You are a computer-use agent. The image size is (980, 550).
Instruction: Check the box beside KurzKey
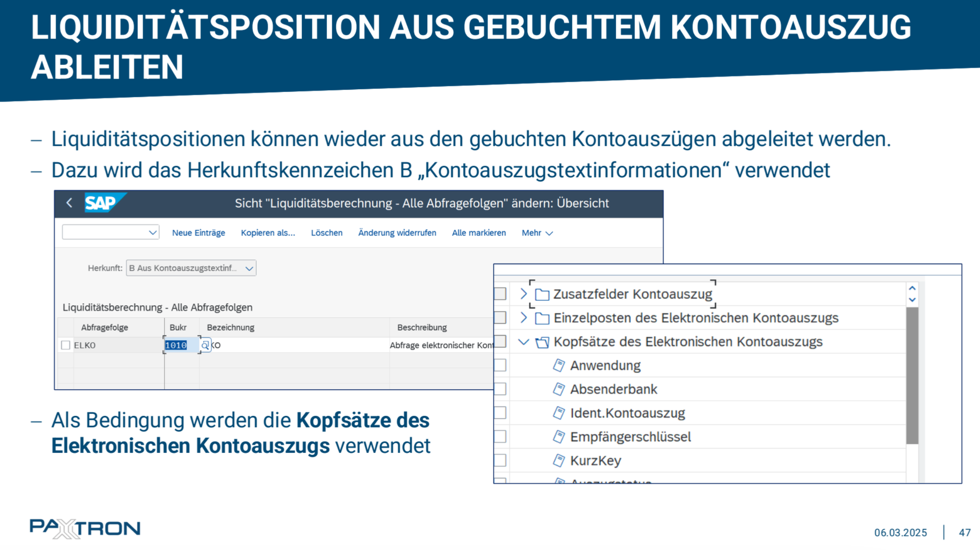[500, 461]
